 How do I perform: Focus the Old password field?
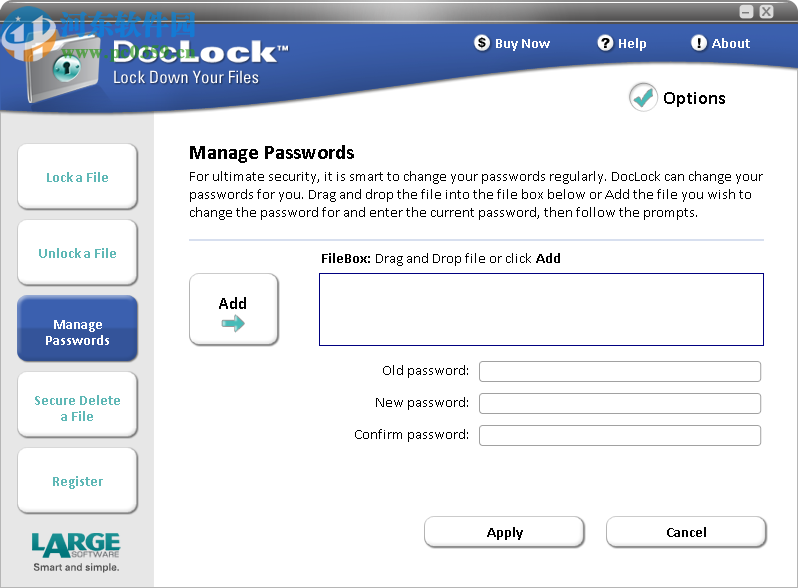620,371
